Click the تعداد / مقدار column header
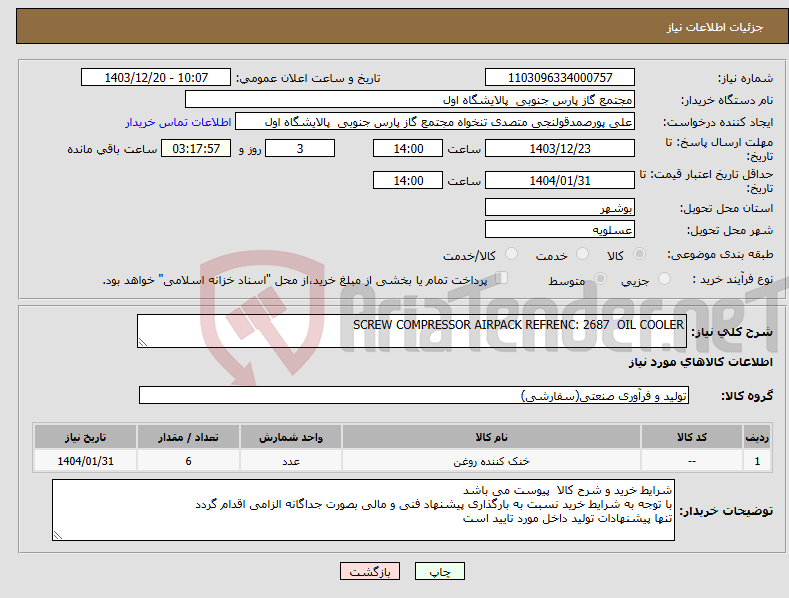Screen dimensions: 789x598 coord(188,437)
